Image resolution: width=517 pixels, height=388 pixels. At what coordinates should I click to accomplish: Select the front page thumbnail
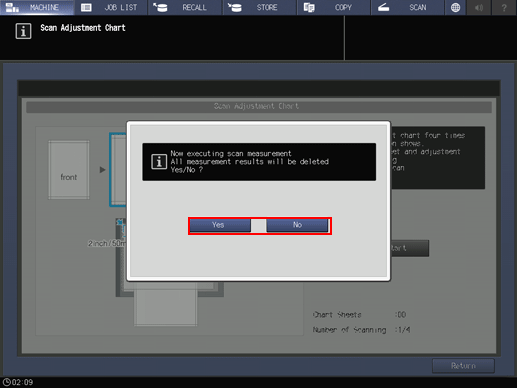coord(69,170)
